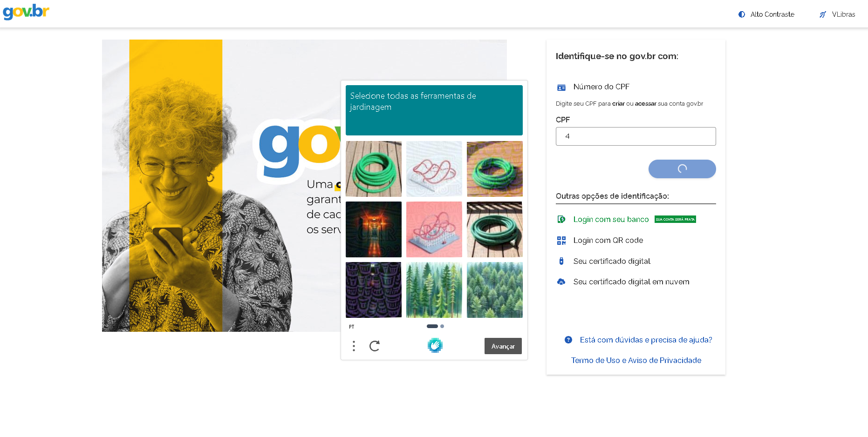The width and height of the screenshot is (868, 437).
Task: Focus the CPF input field
Action: click(x=636, y=136)
